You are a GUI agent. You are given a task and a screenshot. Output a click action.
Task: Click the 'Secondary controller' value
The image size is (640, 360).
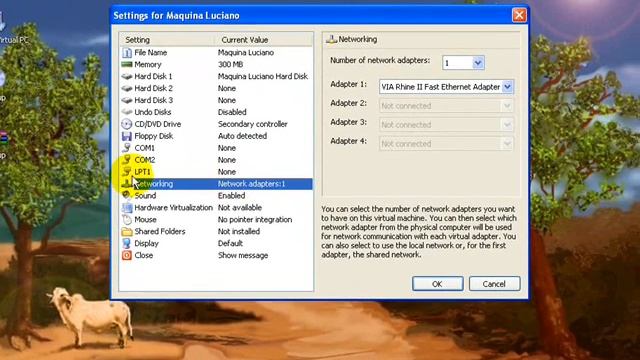click(253, 124)
